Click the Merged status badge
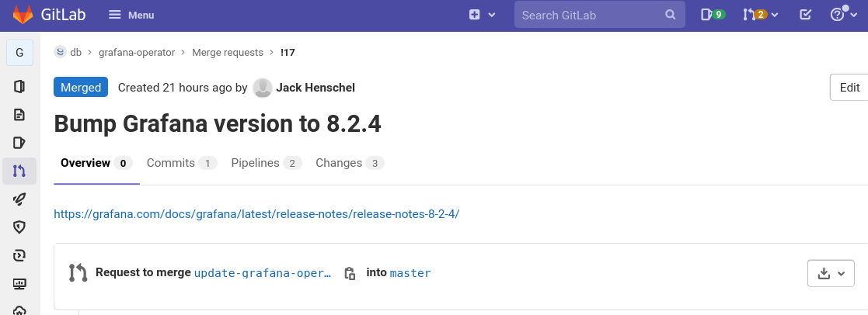 coord(81,88)
